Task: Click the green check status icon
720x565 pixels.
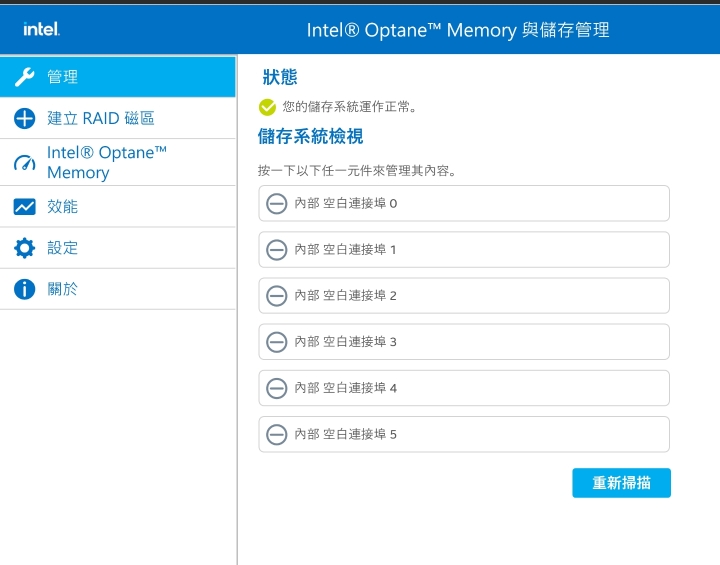Action: pyautogui.click(x=267, y=107)
